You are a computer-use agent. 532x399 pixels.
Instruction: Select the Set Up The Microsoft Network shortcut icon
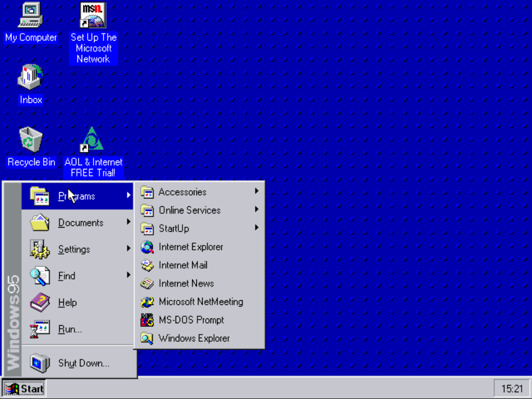93,15
